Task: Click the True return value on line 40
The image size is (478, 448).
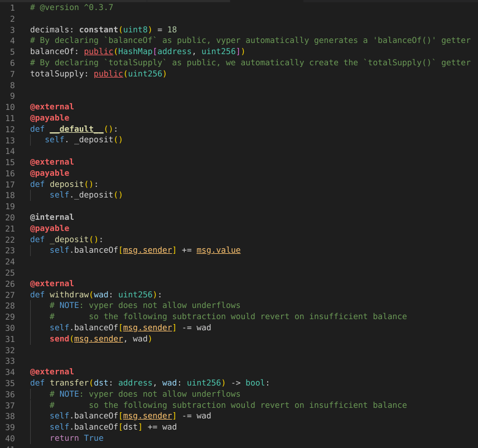Action: point(93,438)
